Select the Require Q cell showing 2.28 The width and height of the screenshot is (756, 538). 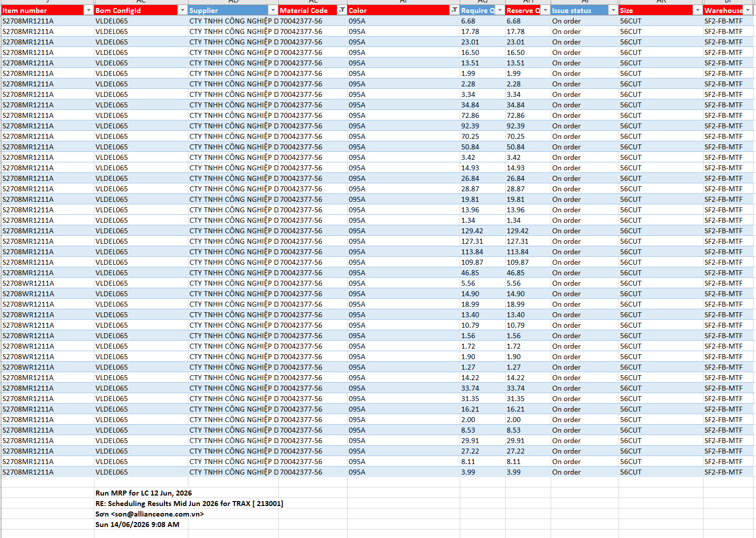(482, 84)
